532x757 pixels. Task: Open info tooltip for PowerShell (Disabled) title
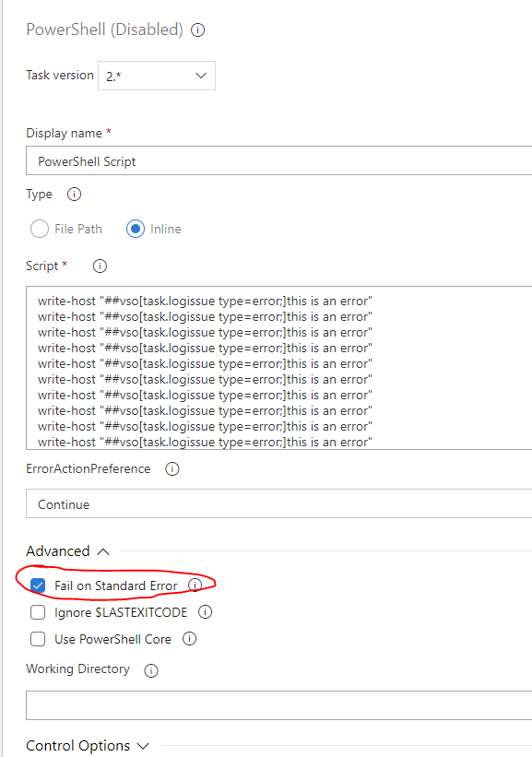[x=197, y=29]
